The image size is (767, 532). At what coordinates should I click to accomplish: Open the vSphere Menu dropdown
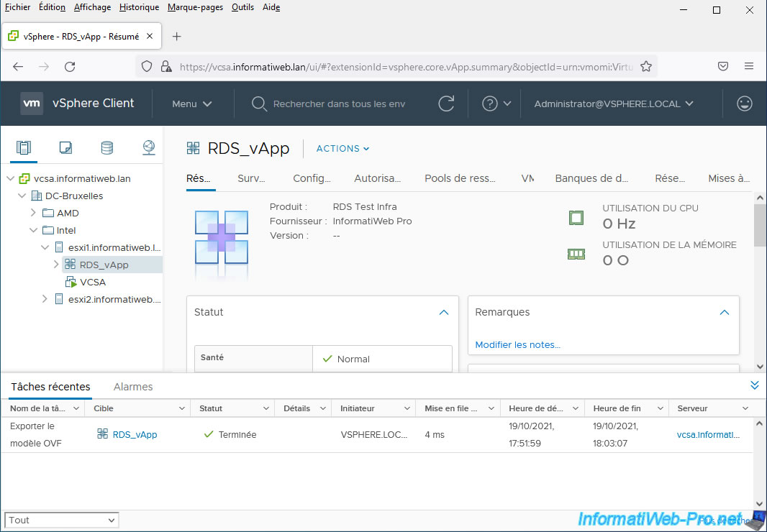point(191,104)
